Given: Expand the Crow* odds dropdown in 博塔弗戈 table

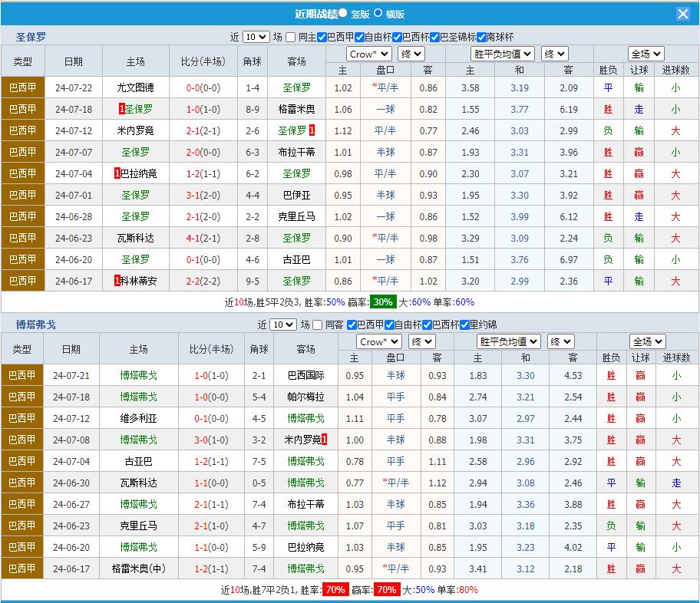Looking at the screenshot, I should tap(379, 341).
